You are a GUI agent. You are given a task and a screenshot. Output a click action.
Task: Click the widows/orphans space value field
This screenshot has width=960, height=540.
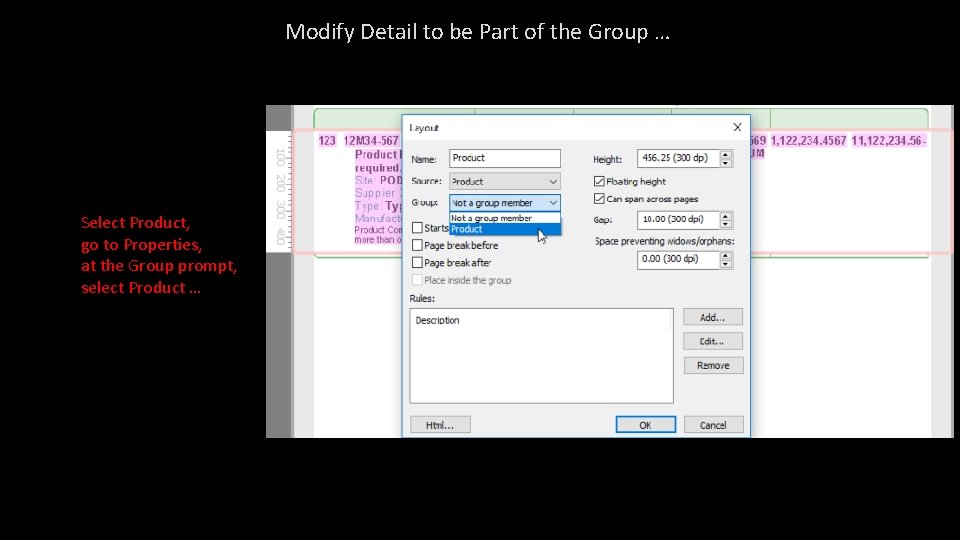pos(678,259)
